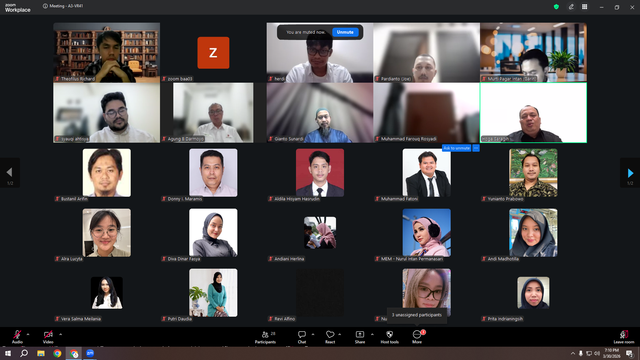Select Pardianto (Joe) video tile
640x360 pixels.
tap(427, 53)
